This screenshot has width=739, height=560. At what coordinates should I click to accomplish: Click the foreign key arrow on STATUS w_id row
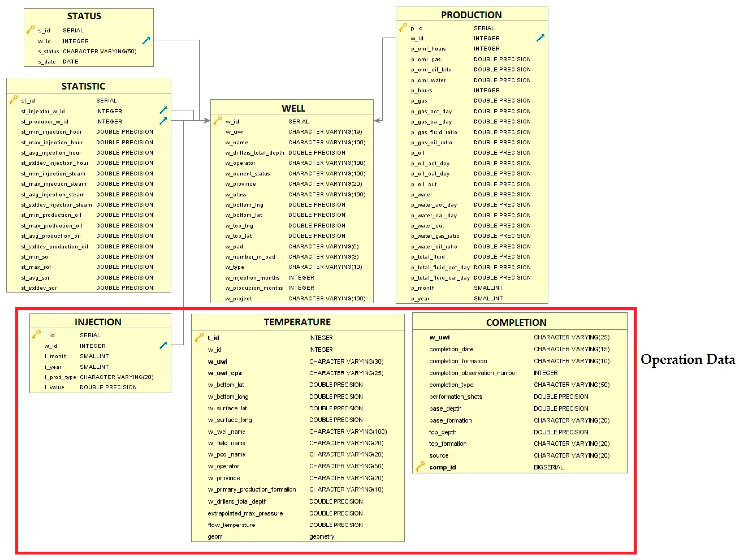[x=146, y=40]
